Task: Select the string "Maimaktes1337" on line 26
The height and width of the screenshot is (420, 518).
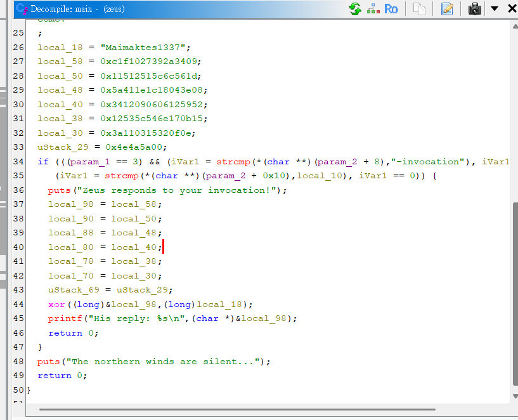Action: (x=143, y=47)
